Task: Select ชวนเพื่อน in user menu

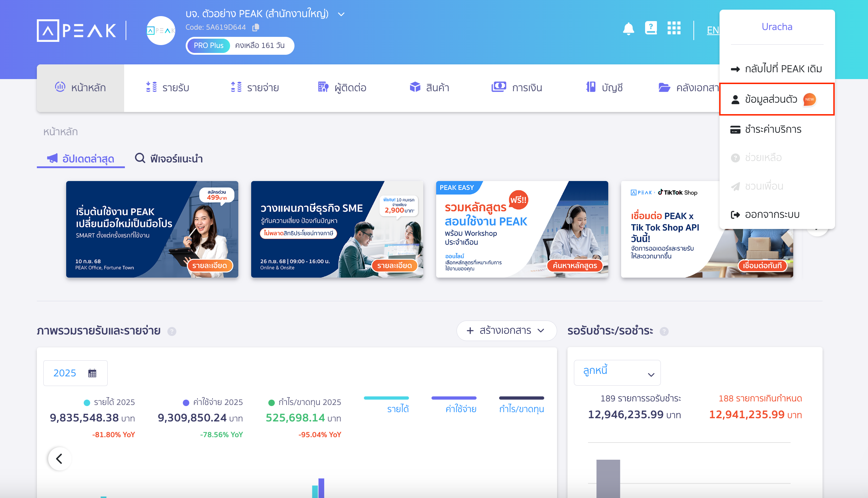Action: [x=777, y=186]
